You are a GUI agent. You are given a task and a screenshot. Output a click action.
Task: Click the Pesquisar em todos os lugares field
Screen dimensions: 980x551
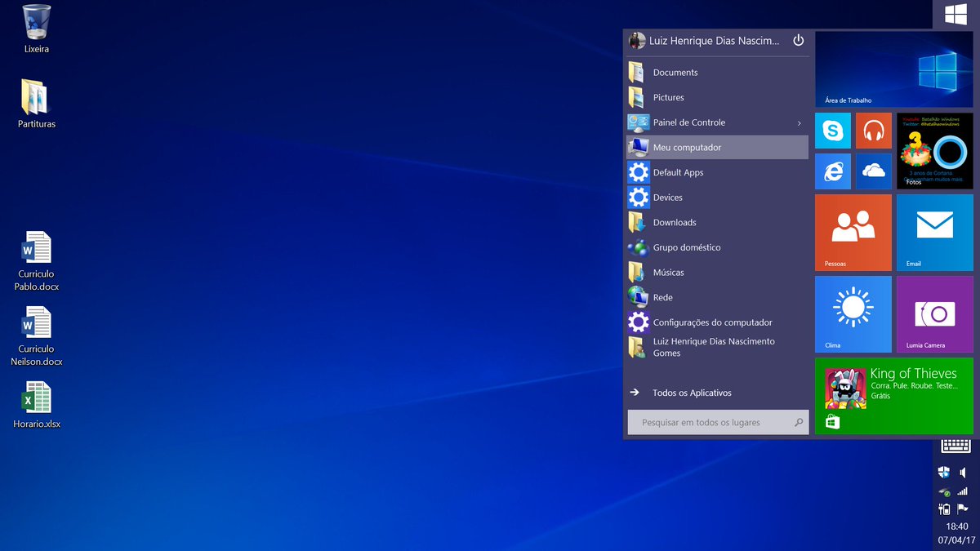pos(718,423)
